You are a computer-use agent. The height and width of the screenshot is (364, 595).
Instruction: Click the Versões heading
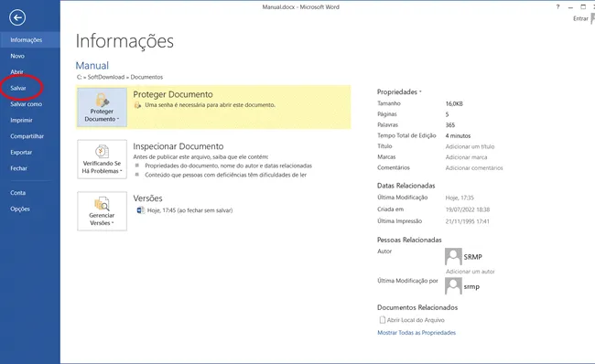point(147,198)
